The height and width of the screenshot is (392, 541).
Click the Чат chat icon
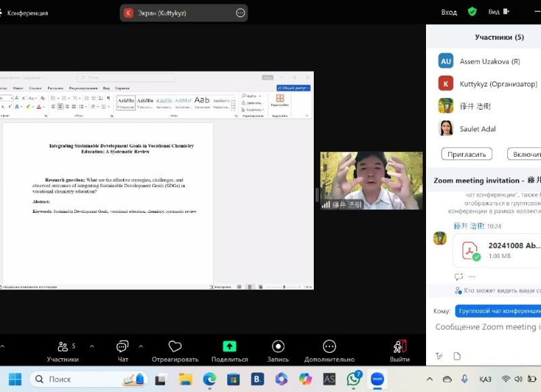pos(122,347)
